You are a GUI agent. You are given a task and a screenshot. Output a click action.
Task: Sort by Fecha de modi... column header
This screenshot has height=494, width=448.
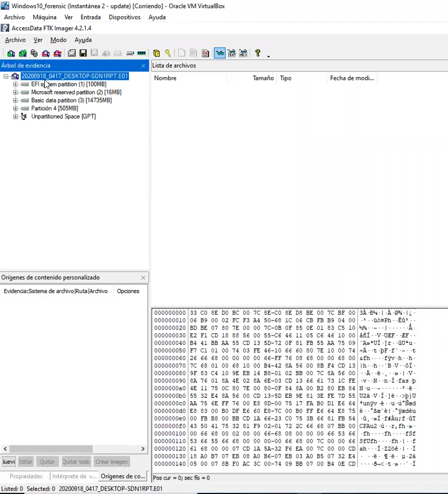tap(352, 78)
